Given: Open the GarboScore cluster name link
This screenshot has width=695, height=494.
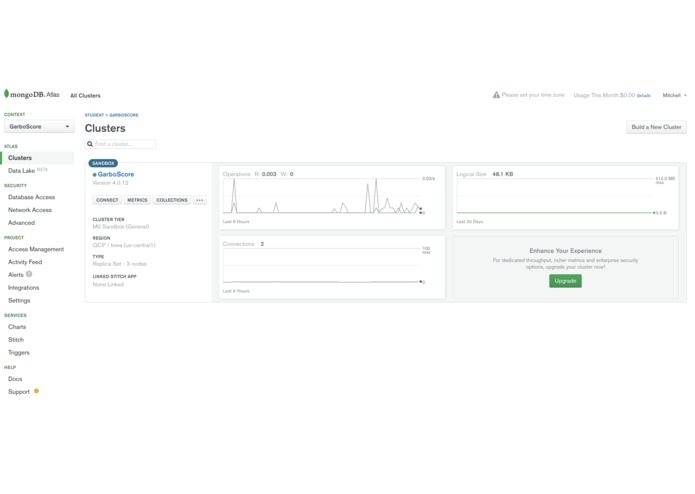Looking at the screenshot, I should [x=116, y=174].
